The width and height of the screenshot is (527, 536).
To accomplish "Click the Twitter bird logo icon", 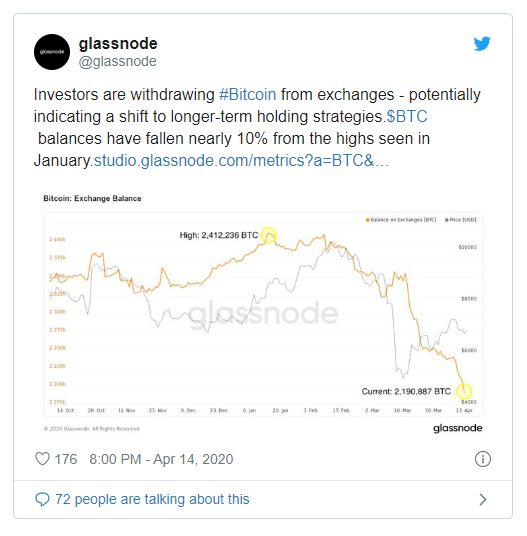I will click(x=482, y=43).
